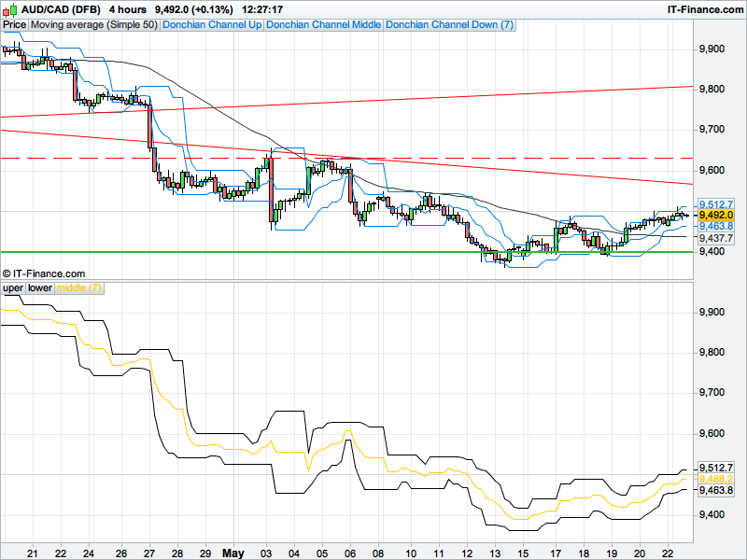Click the 9,400 label on upper price axis

click(712, 252)
